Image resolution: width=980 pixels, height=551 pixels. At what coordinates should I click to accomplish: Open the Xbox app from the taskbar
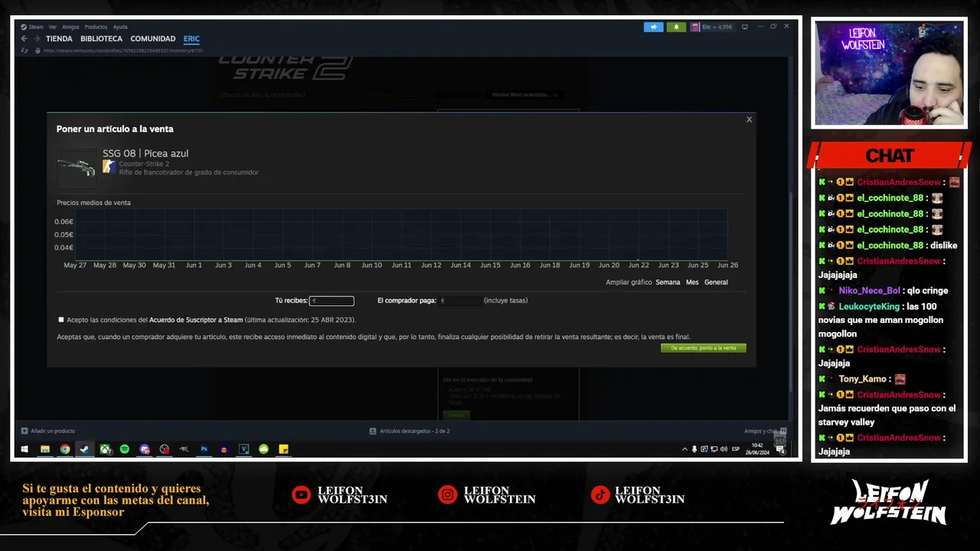(105, 449)
